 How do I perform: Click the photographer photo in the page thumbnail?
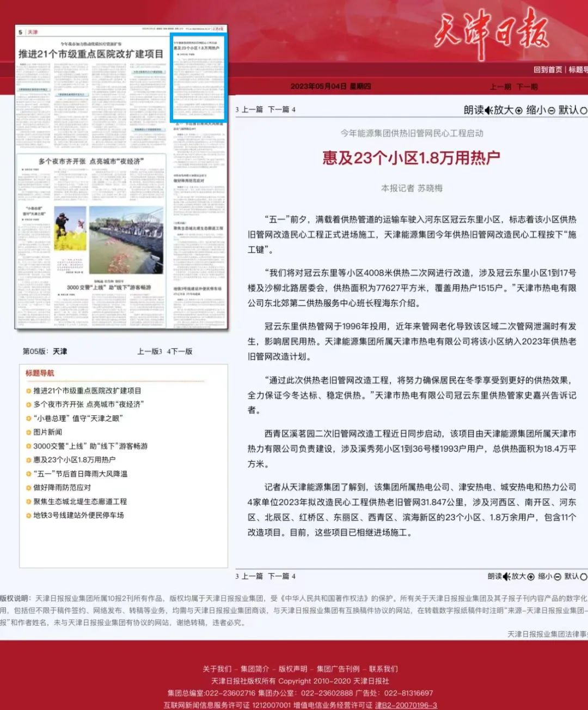tap(70, 228)
